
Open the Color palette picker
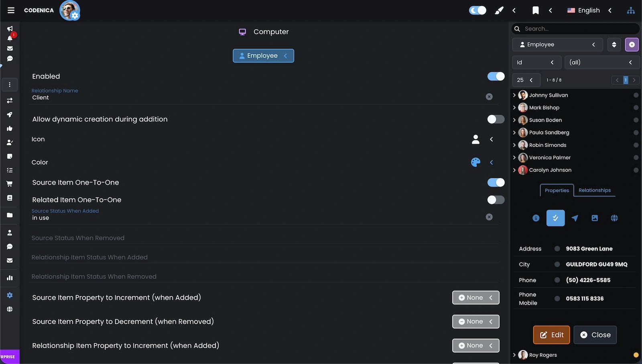pos(475,162)
